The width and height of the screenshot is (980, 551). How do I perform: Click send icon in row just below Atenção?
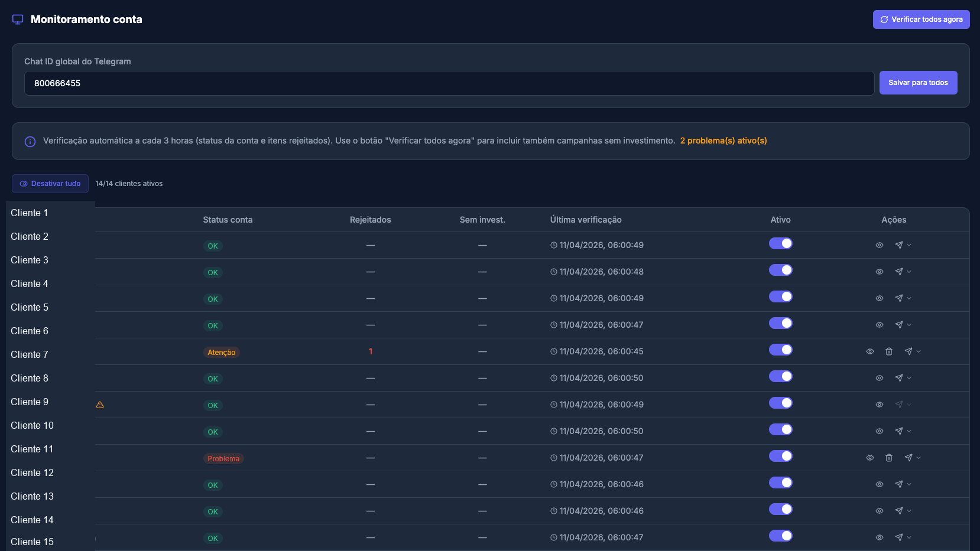pyautogui.click(x=899, y=378)
